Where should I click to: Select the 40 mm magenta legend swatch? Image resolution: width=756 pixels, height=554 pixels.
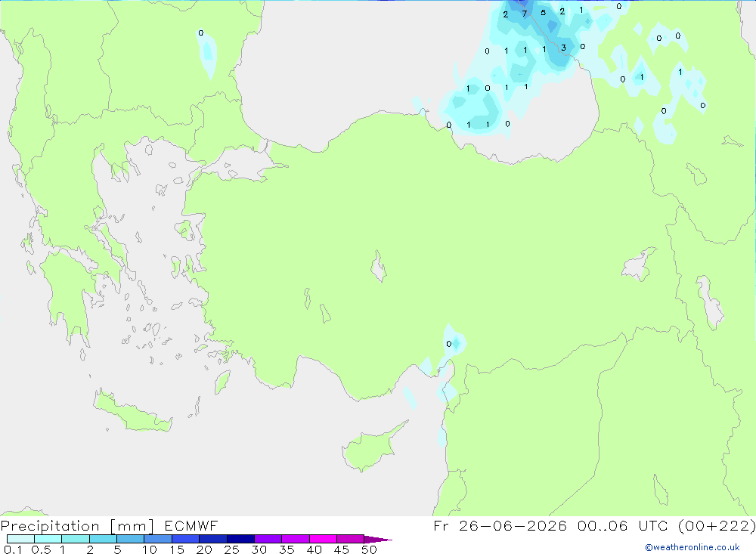click(x=323, y=539)
